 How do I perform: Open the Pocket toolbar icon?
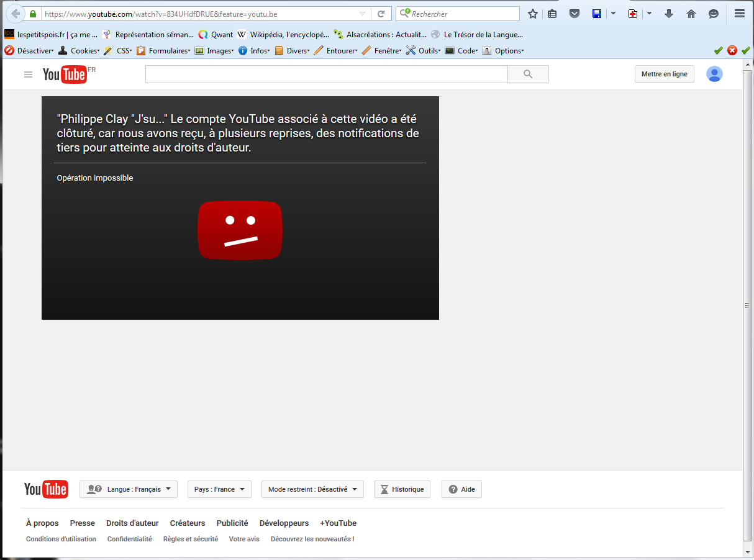click(x=575, y=14)
